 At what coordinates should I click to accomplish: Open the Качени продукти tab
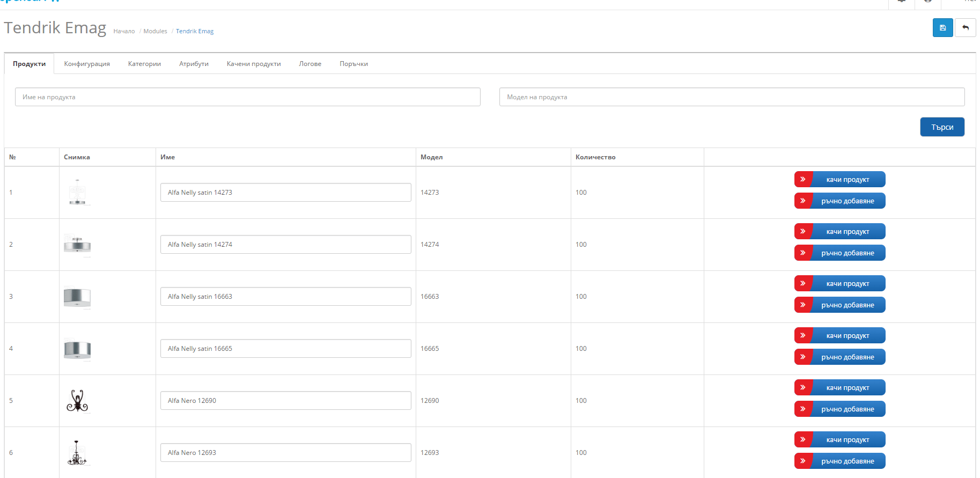[x=254, y=64]
